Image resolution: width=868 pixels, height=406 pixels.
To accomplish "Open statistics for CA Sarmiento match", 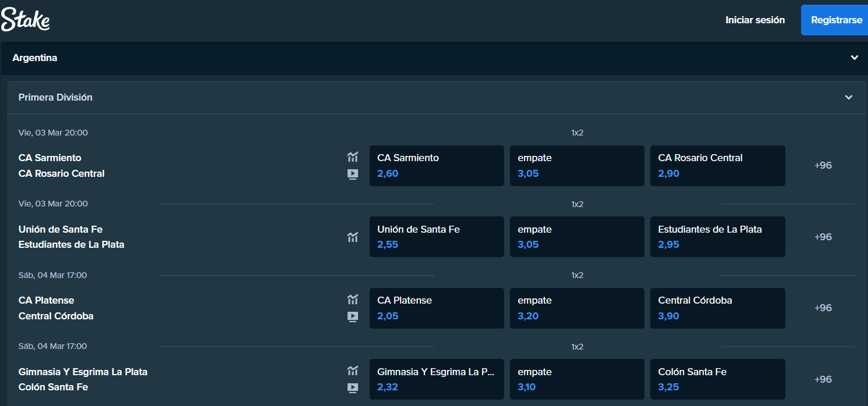I will coord(353,157).
